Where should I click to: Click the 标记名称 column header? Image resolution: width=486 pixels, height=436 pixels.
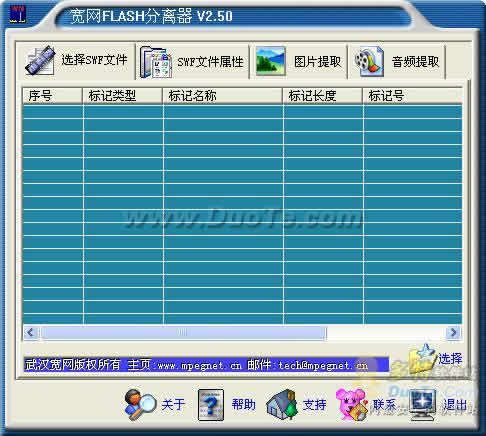click(x=222, y=96)
